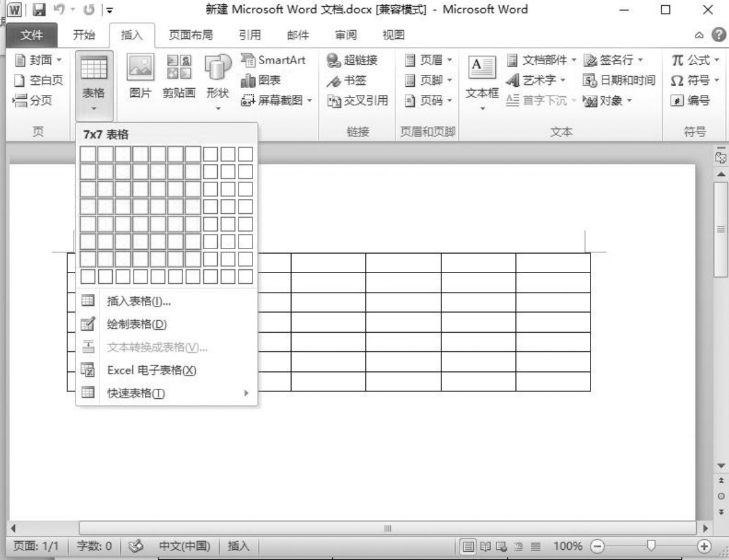Open the 文件 (File) tab
Image resolution: width=729 pixels, height=560 pixels.
(31, 35)
